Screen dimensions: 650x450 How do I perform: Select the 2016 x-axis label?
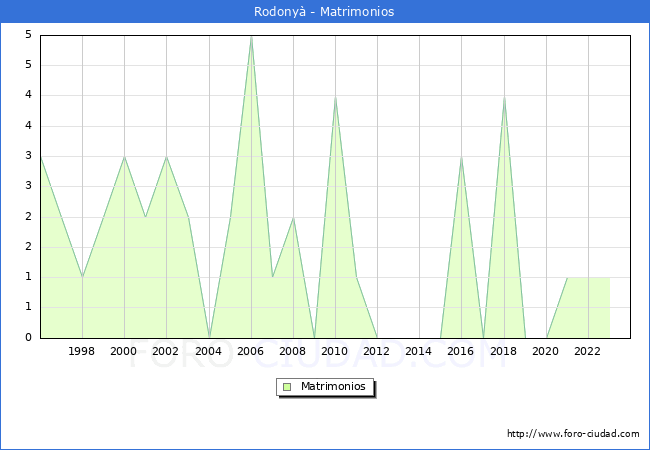(461, 351)
